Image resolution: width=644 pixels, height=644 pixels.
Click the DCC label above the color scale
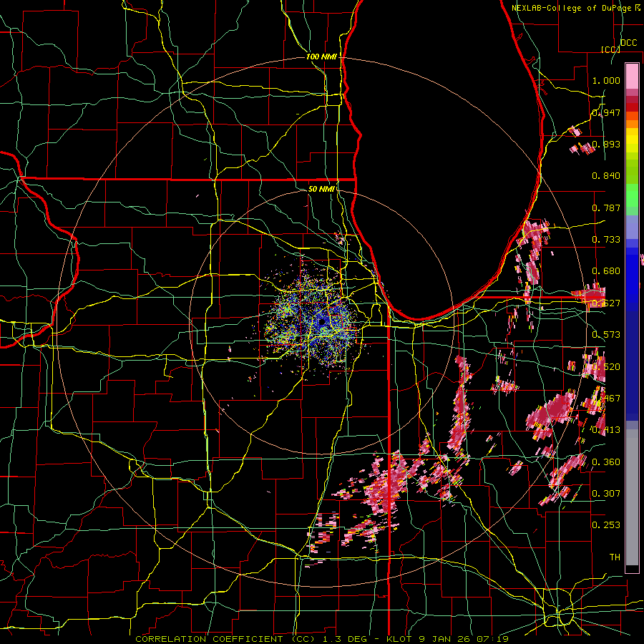tap(628, 43)
